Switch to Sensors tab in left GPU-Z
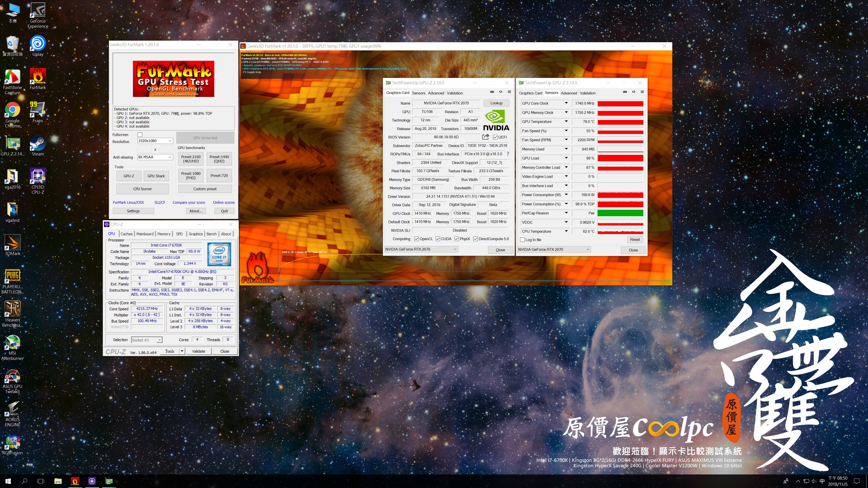 pyautogui.click(x=418, y=93)
